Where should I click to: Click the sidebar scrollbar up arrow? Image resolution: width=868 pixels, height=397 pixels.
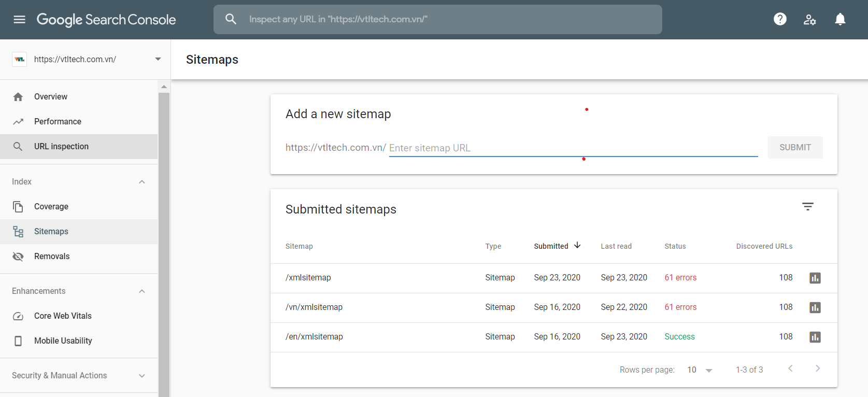[164, 87]
